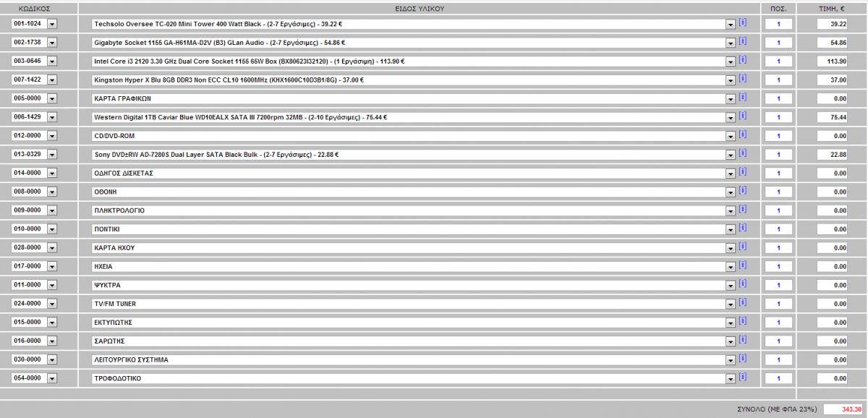Image resolution: width=868 pixels, height=418 pixels.
Task: Click the ΤΙΜΗ, € column header
Action: pos(832,8)
